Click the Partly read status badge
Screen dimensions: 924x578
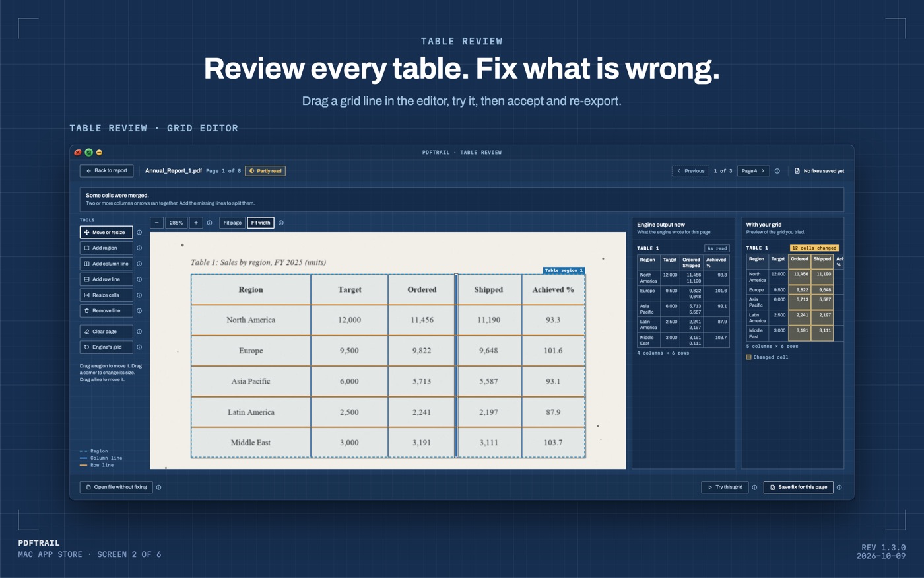(x=265, y=171)
